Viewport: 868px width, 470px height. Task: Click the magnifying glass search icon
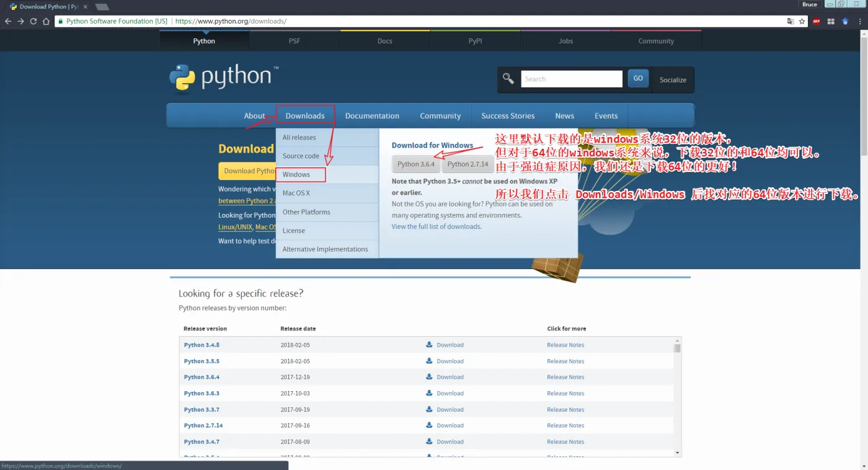point(508,79)
